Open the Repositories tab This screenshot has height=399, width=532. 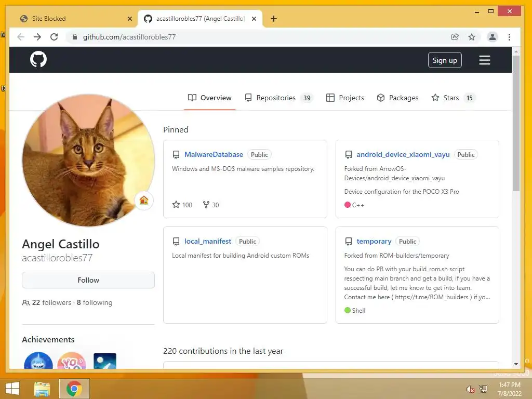[279, 98]
